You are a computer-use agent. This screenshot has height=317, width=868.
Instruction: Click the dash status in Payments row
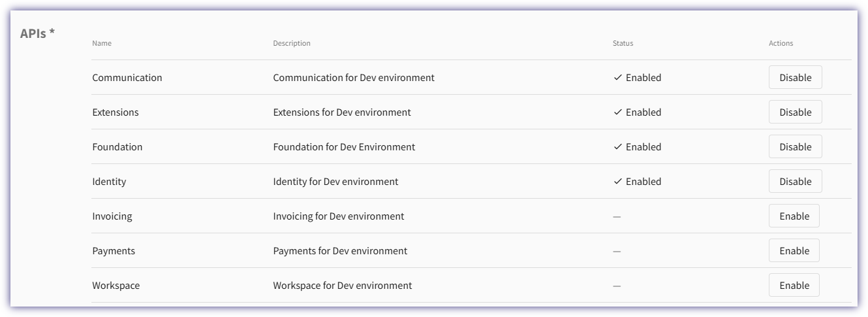tap(617, 251)
